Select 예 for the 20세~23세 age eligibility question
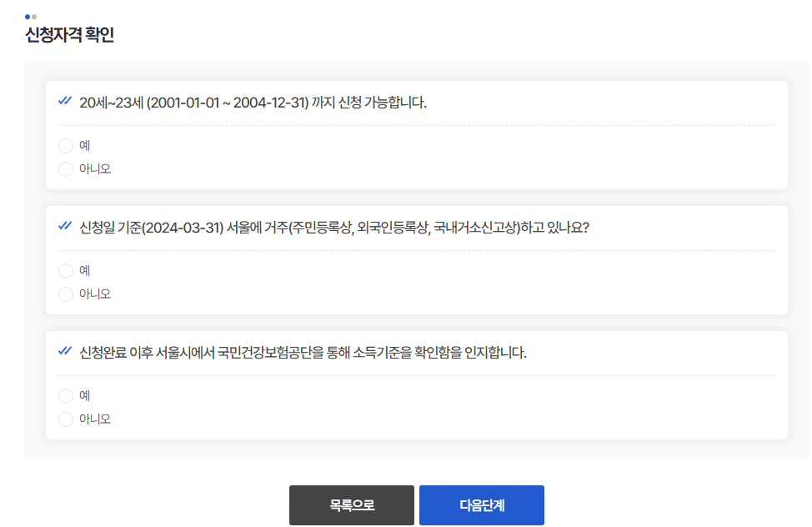The width and height of the screenshot is (812, 527). (x=65, y=145)
